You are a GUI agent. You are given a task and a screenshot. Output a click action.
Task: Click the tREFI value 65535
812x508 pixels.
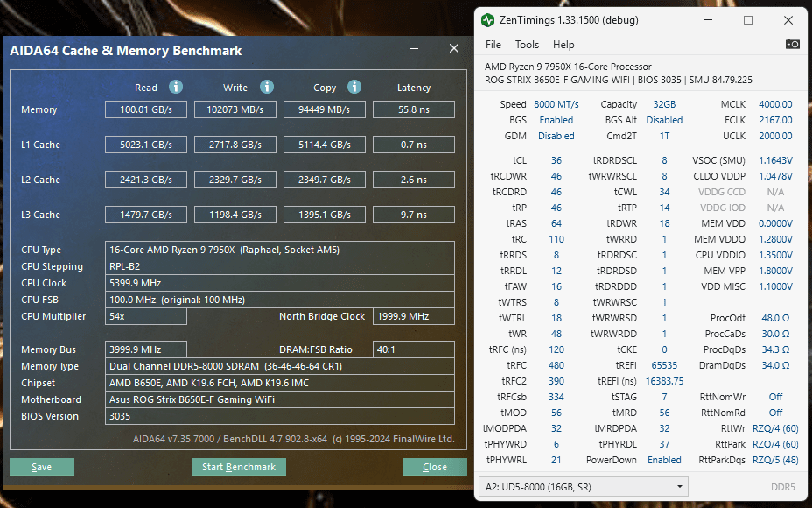(x=664, y=365)
